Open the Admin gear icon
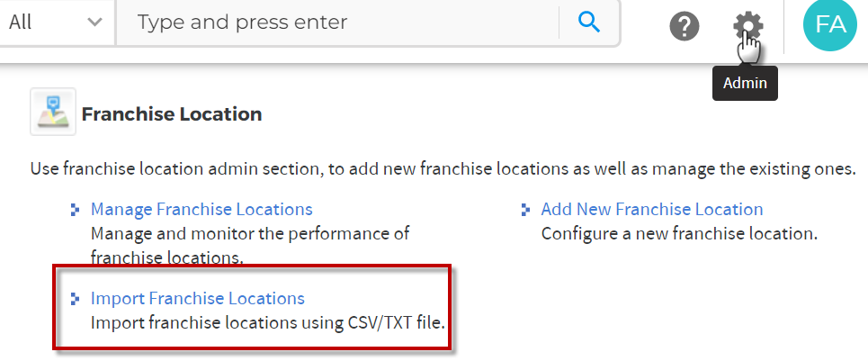This screenshot has height=361, width=868. point(747,26)
